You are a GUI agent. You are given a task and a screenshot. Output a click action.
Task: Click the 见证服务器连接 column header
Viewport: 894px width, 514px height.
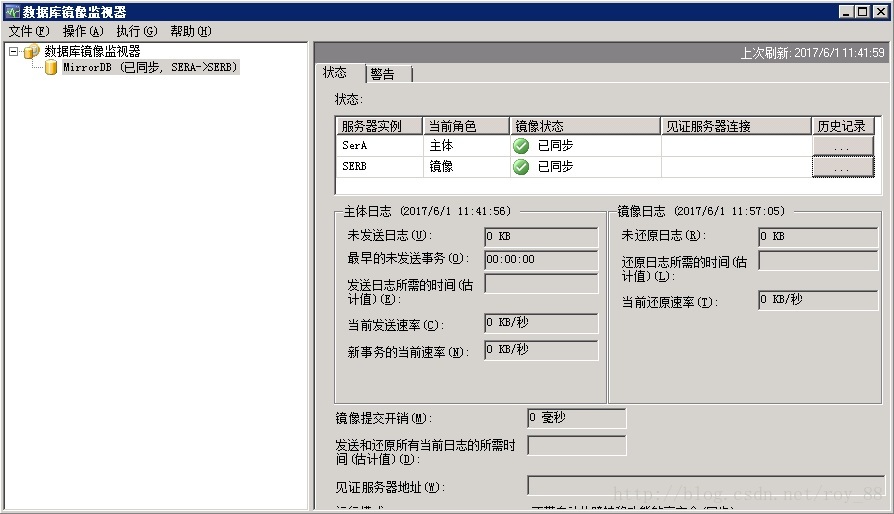coord(736,126)
